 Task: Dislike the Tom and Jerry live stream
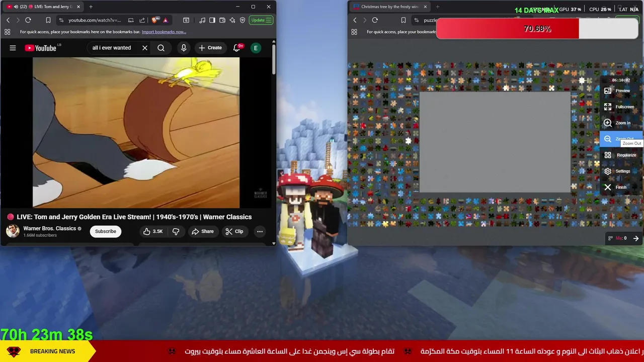(176, 231)
